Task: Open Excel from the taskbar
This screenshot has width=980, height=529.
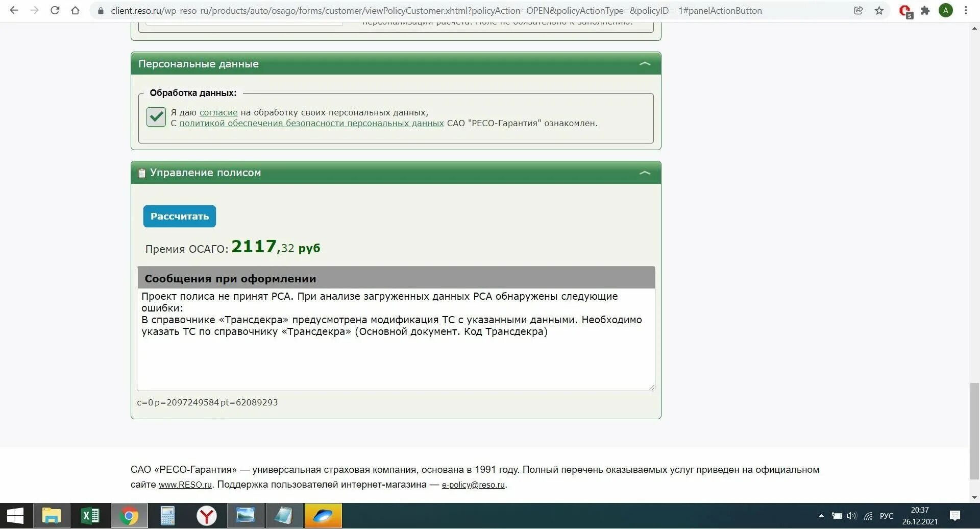Action: coord(90,516)
